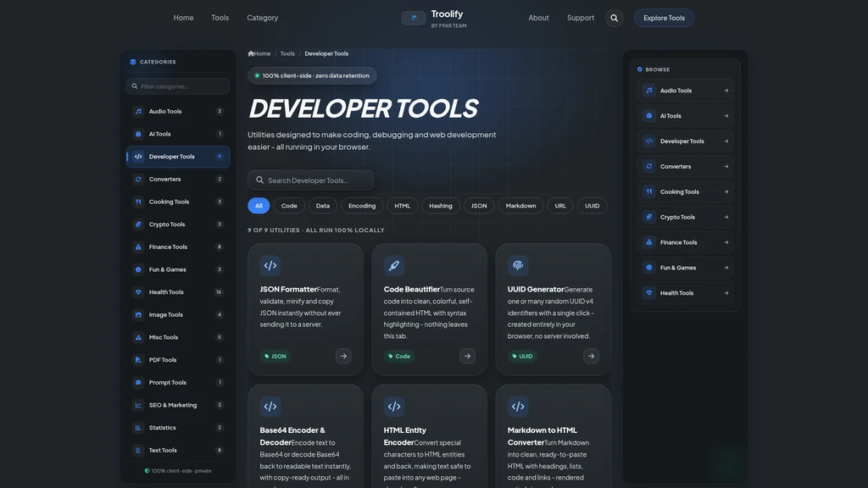Image resolution: width=868 pixels, height=488 pixels.
Task: Expand Developer Tools arrow in Browse panel
Action: coord(726,141)
